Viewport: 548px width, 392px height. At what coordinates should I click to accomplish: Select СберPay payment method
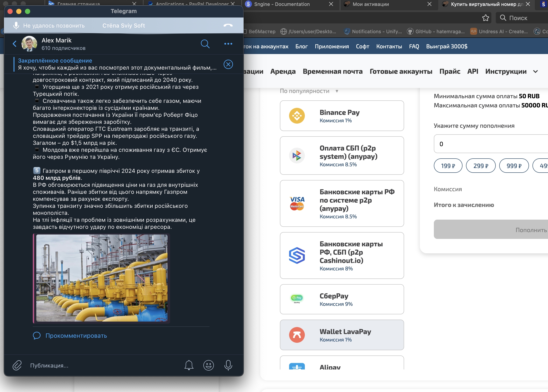[342, 299]
